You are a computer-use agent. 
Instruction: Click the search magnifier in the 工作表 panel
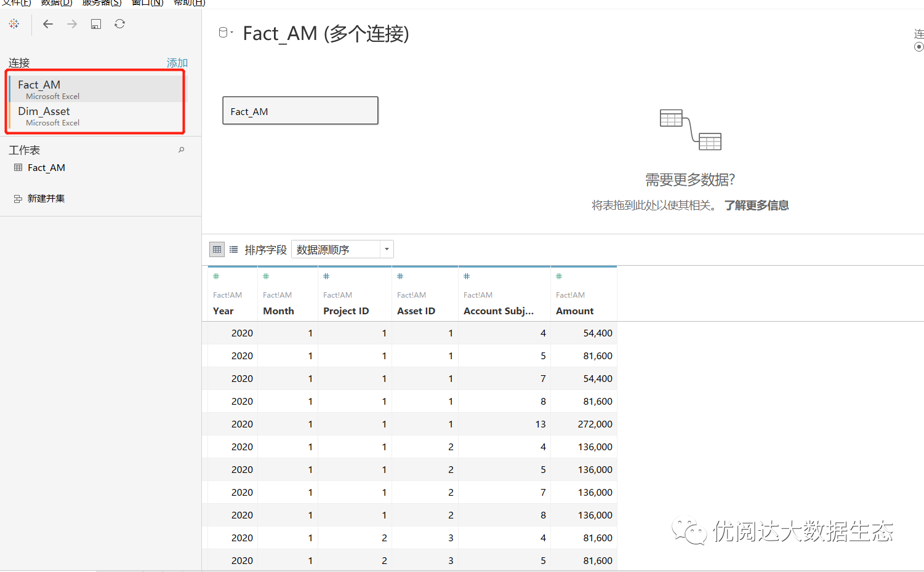(x=181, y=149)
